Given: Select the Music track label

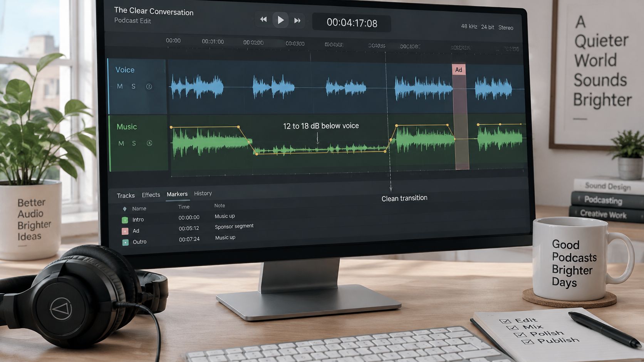Looking at the screenshot, I should click(x=127, y=127).
